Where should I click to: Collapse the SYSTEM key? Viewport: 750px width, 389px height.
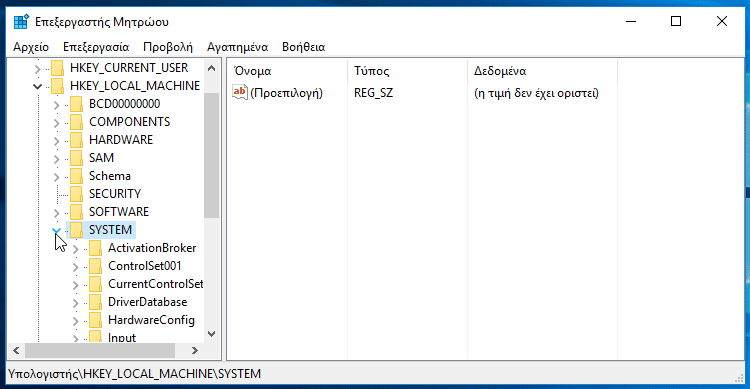[x=56, y=231]
